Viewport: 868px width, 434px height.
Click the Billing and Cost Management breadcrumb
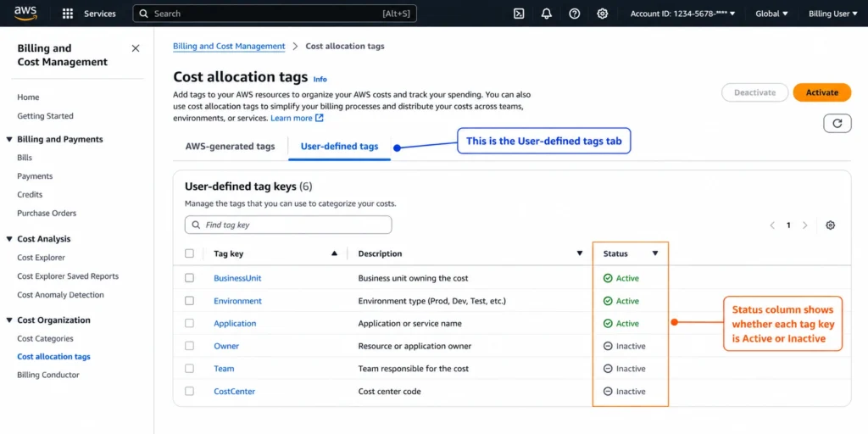point(229,47)
